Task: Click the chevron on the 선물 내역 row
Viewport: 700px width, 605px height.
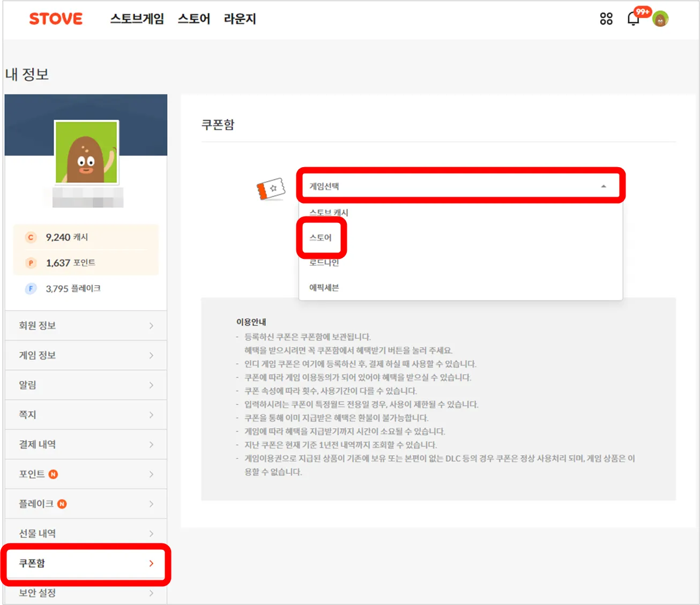Action: [x=152, y=534]
